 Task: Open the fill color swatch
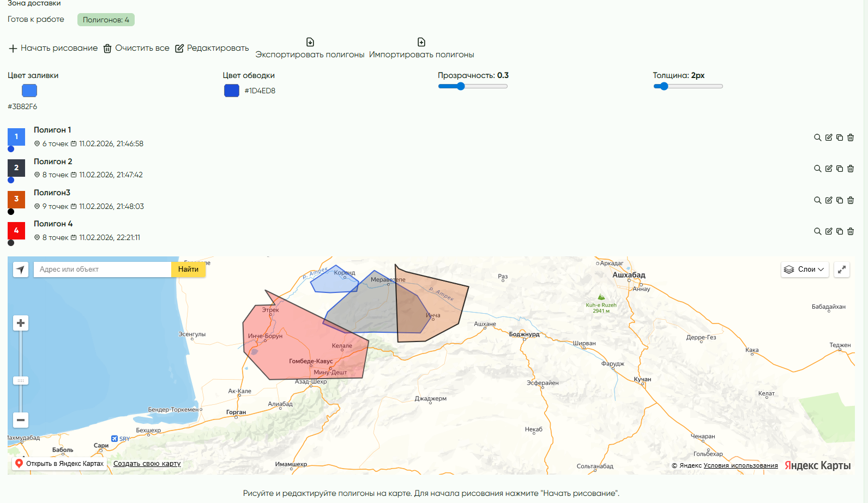(29, 91)
